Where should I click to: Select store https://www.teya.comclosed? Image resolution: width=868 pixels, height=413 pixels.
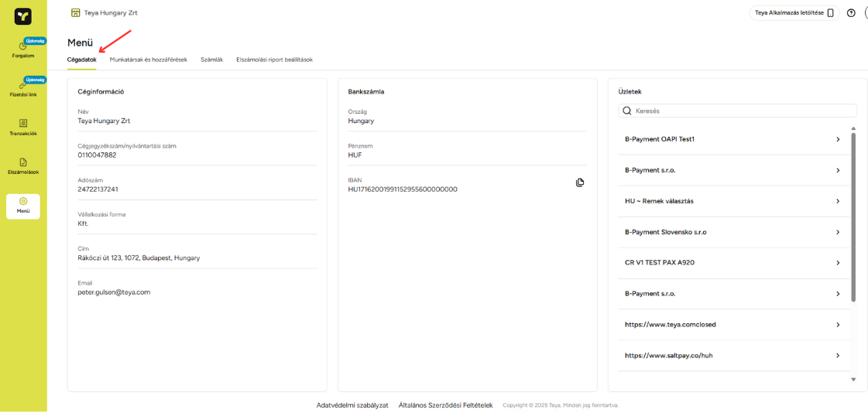[733, 325]
